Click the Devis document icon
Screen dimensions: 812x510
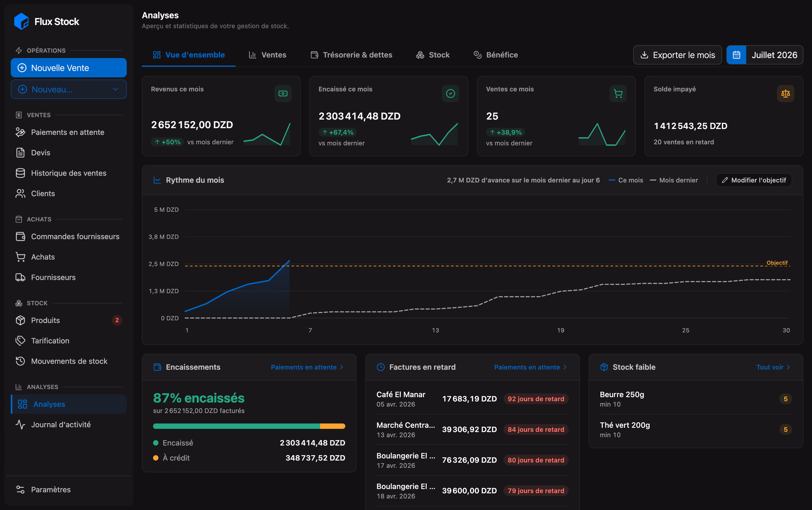20,153
